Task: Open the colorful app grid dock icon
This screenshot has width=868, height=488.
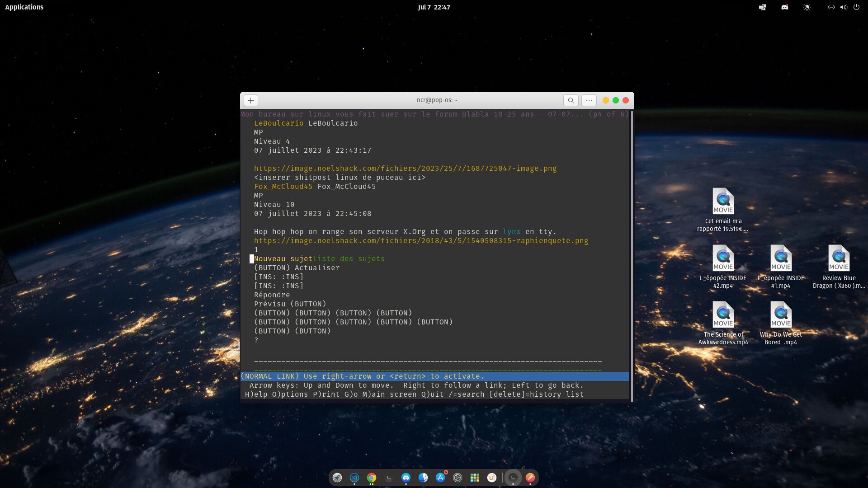Action: (475, 478)
